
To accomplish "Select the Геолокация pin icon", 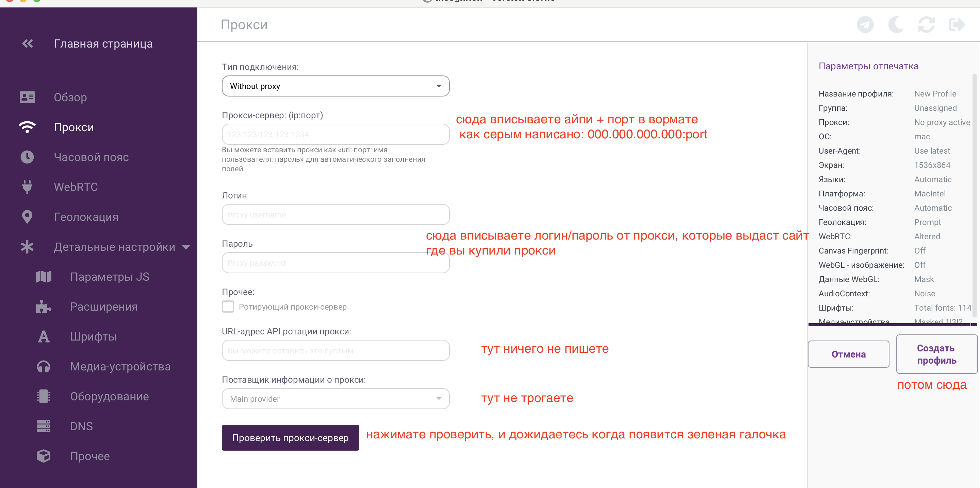I will (x=27, y=216).
